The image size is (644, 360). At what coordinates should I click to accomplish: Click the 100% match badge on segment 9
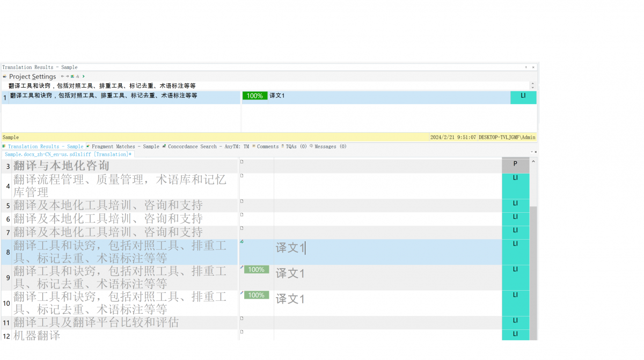257,270
